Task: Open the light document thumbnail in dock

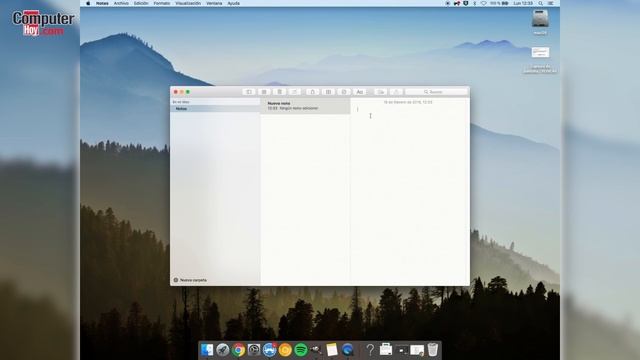Action: 417,350
